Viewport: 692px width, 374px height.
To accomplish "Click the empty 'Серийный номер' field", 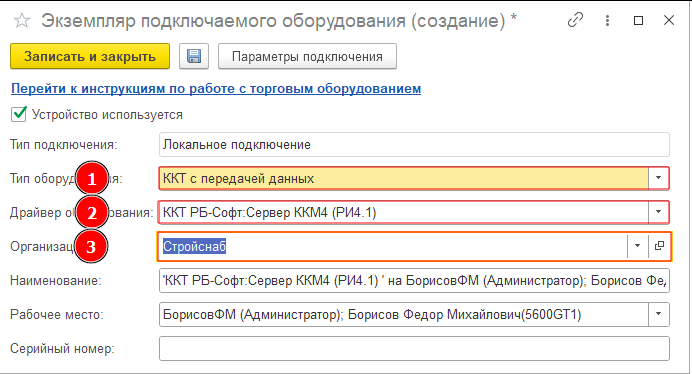I will (x=414, y=348).
